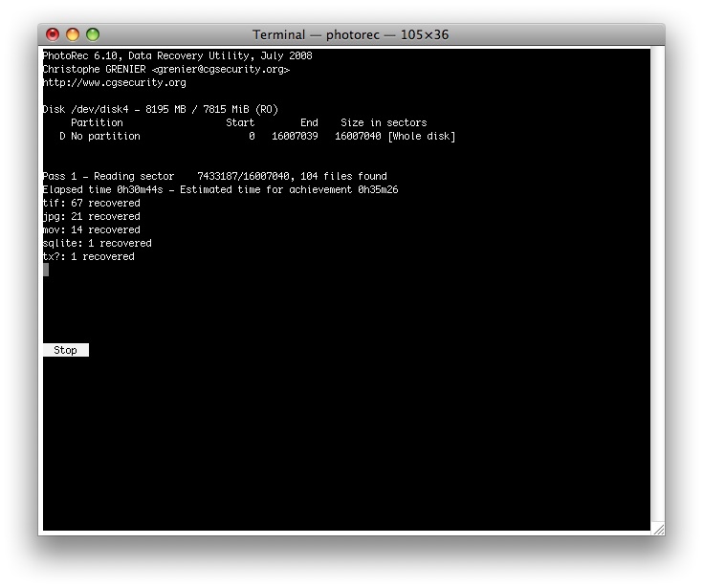Click the 'jpg: 21 recovered' line
This screenshot has height=588, width=703.
coord(91,216)
